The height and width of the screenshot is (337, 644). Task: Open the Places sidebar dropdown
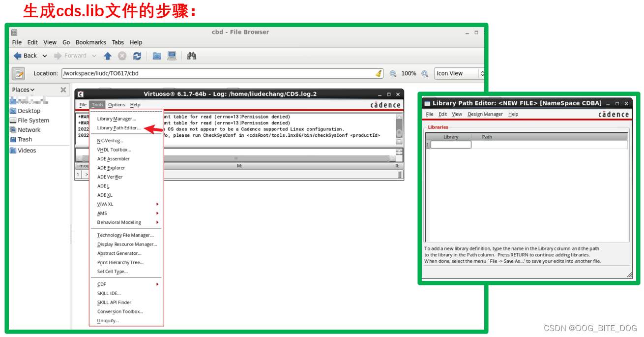pos(23,90)
